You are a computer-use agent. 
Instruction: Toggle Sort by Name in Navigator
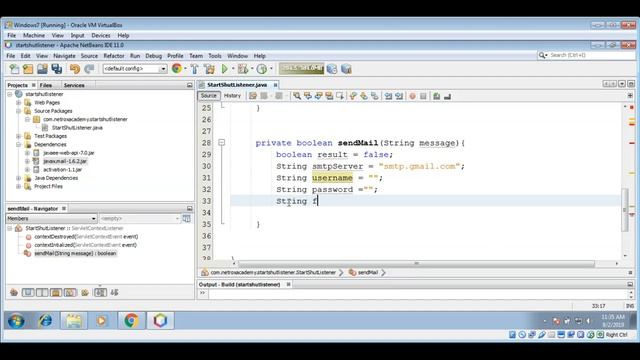pos(100,292)
